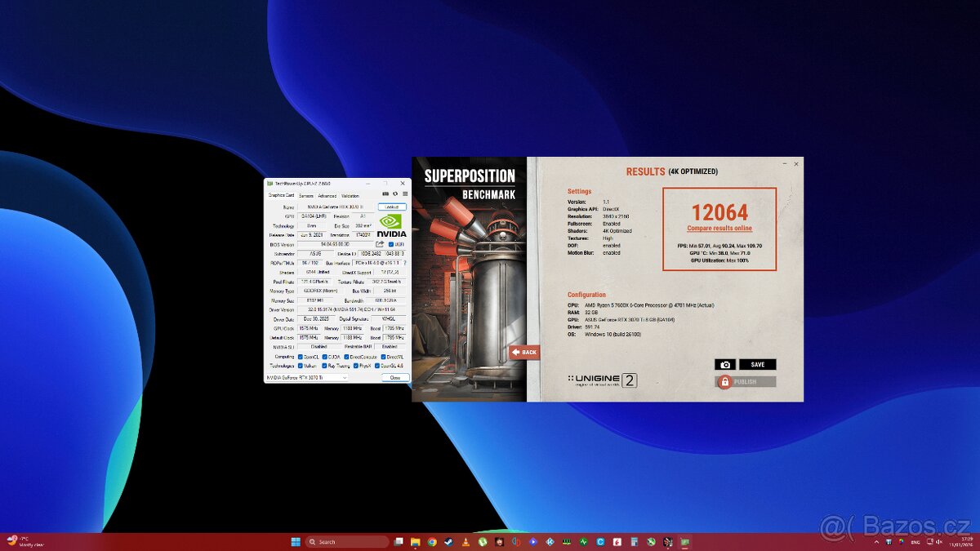The width and height of the screenshot is (980, 551).
Task: Click the Lookup button in GPU-Z
Action: coord(390,207)
